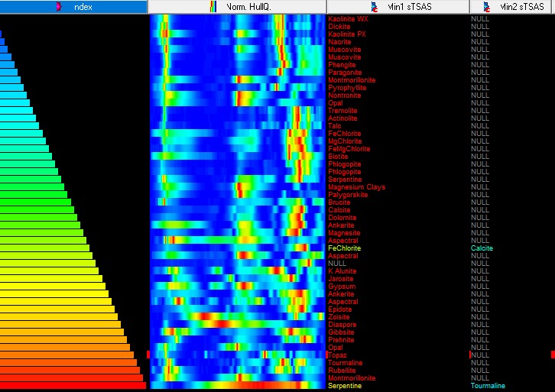Select the cyan Tourmaline in Min2 sTSAS

click(x=488, y=386)
